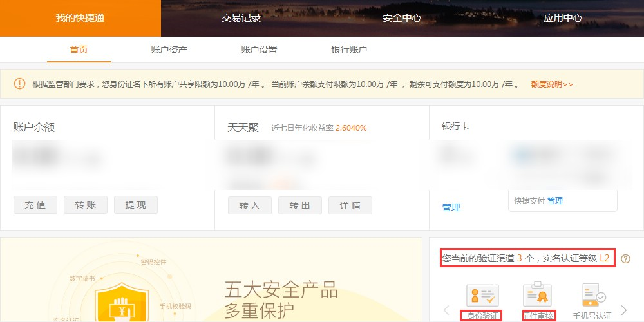Click the 天天聚 heading
Viewport: 644px width, 322px height.
pos(243,128)
